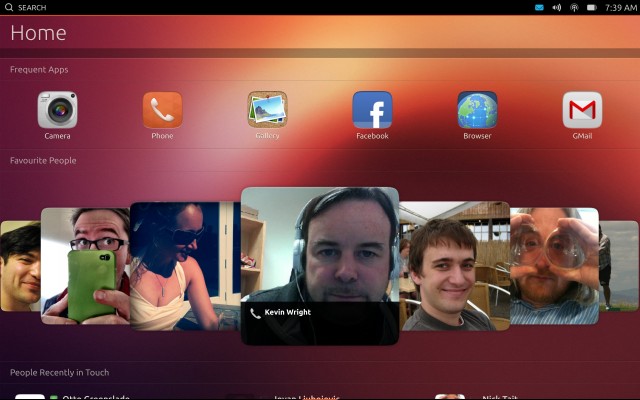Open the messages envelope indicator
Viewport: 640px width, 400px height.
coord(539,7)
